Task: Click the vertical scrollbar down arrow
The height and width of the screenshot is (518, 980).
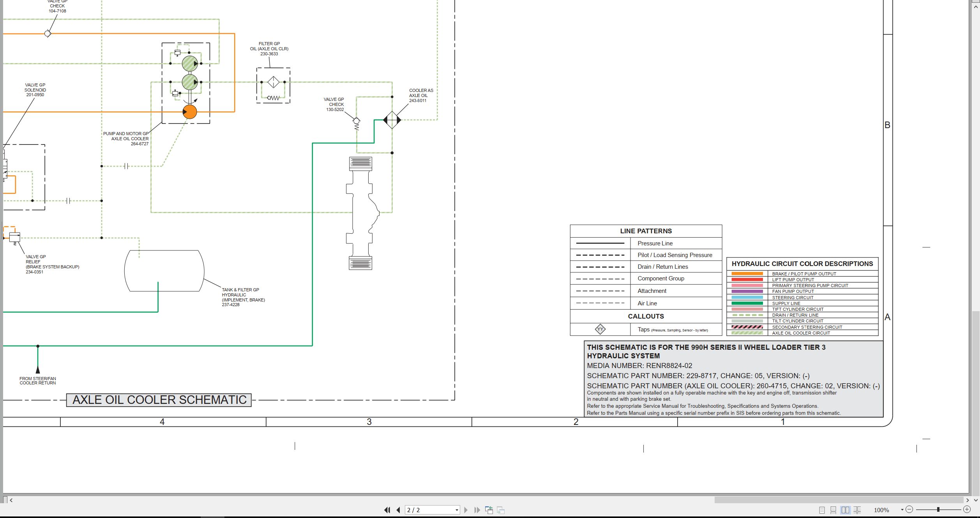Action: pos(976,500)
